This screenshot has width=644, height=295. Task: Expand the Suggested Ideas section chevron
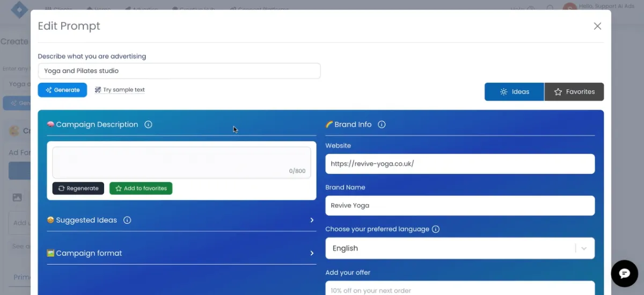click(x=312, y=220)
